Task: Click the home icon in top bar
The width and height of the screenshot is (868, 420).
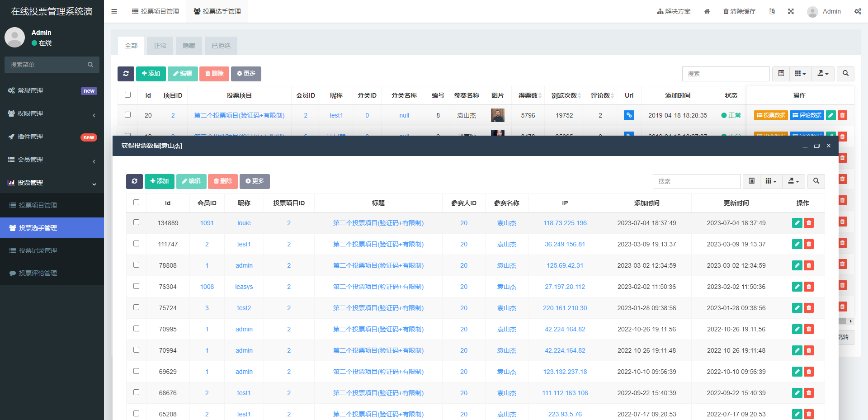Action: [x=707, y=11]
